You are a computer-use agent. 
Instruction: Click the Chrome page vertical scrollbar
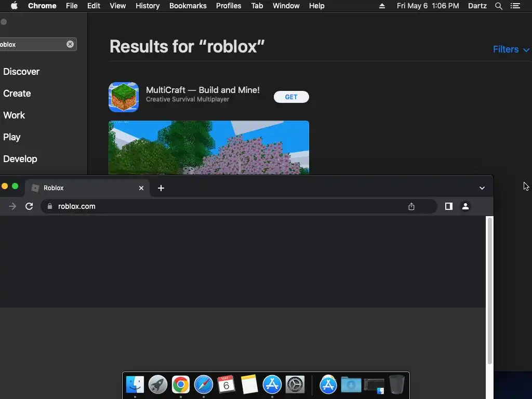[489, 291]
